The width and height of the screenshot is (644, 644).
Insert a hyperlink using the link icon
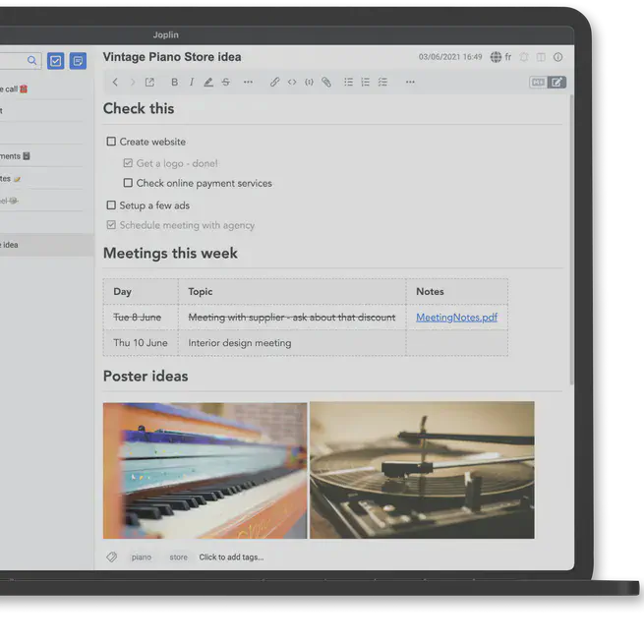pos(275,83)
